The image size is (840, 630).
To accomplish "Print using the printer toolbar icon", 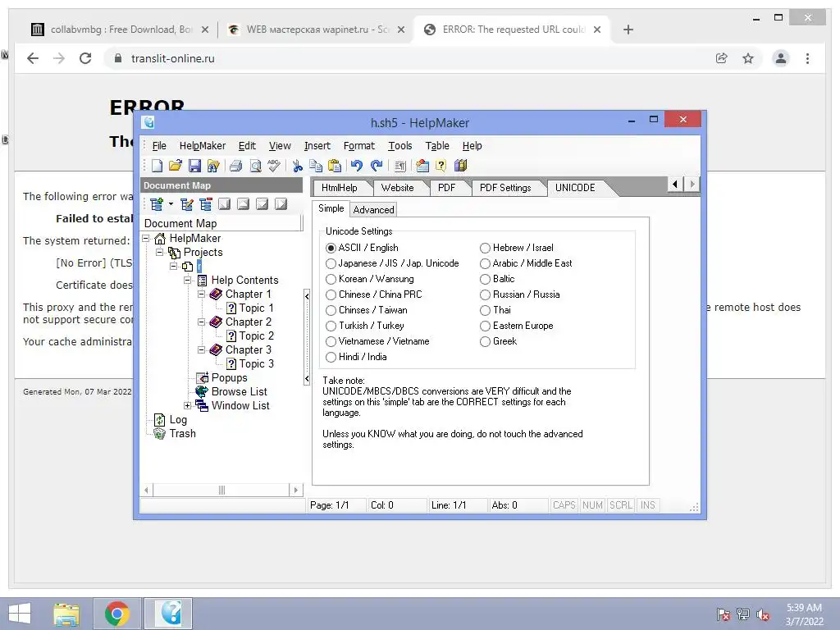I will 235,166.
